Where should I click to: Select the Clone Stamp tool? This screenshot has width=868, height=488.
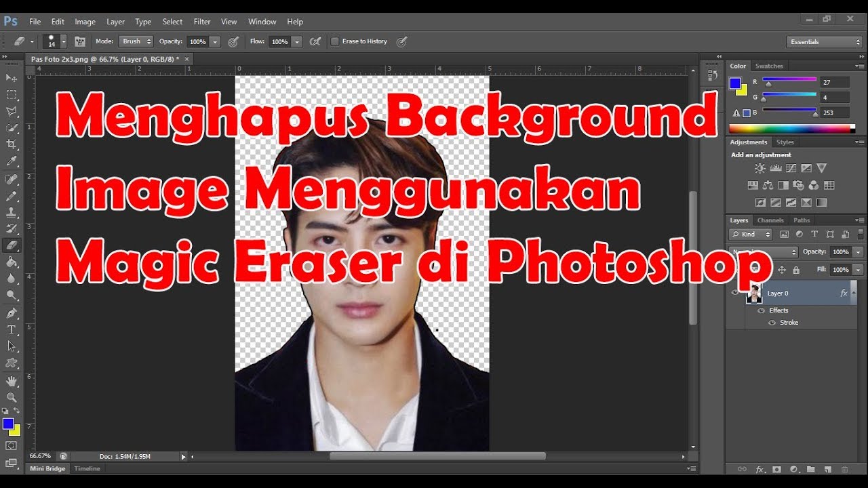pos(12,212)
